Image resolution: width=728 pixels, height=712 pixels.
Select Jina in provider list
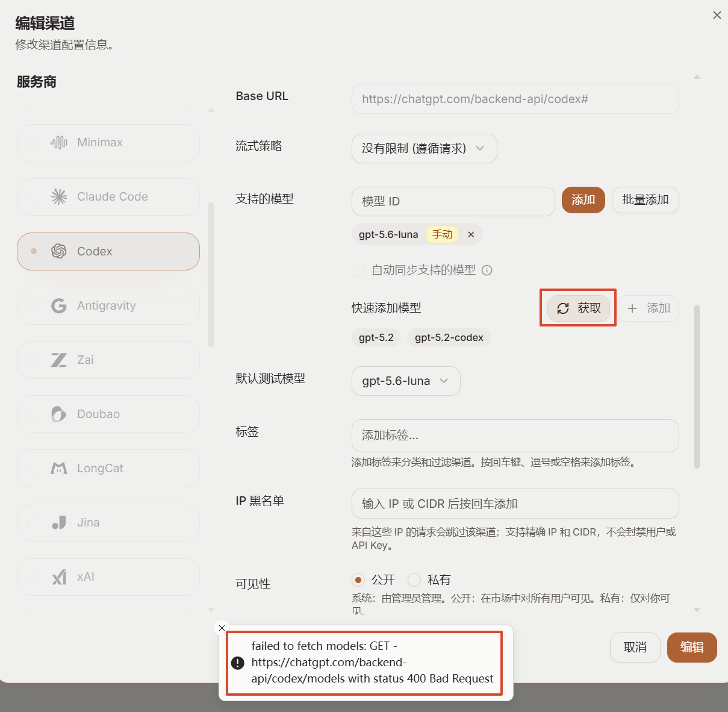coord(108,522)
